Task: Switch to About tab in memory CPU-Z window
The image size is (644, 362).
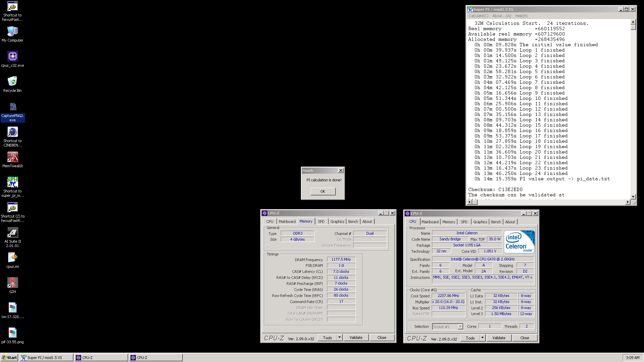Action: pos(367,222)
